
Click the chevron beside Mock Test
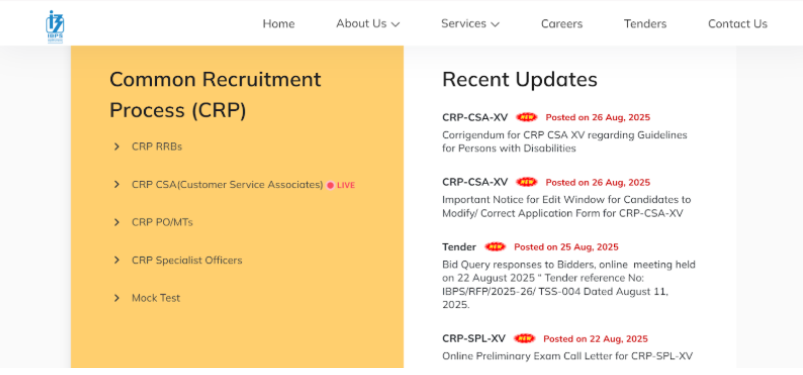click(117, 298)
